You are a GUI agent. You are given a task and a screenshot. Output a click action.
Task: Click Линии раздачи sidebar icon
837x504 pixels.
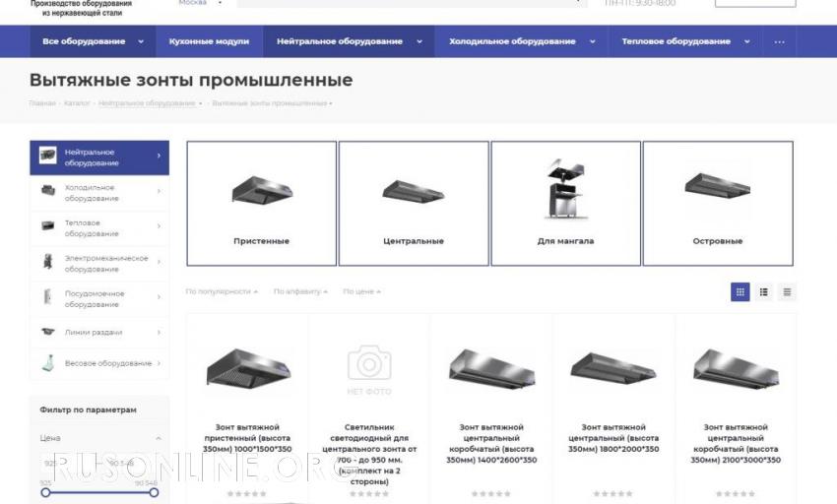coord(48,332)
